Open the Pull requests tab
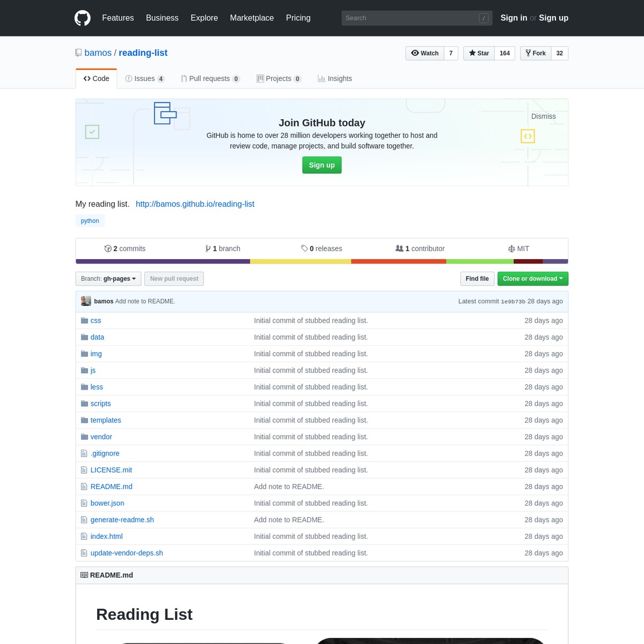This screenshot has height=644, width=644. tap(210, 78)
